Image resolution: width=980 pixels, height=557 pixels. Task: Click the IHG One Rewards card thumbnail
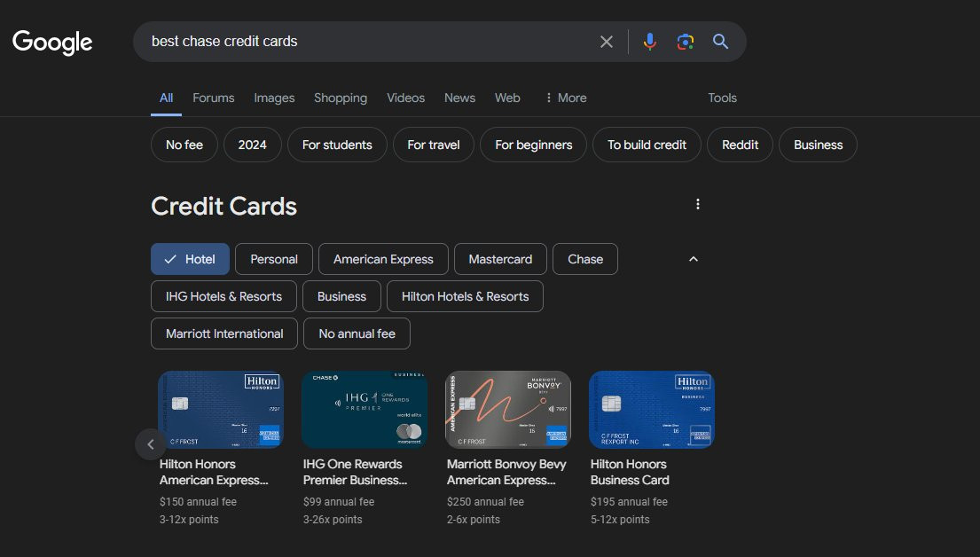tap(364, 410)
